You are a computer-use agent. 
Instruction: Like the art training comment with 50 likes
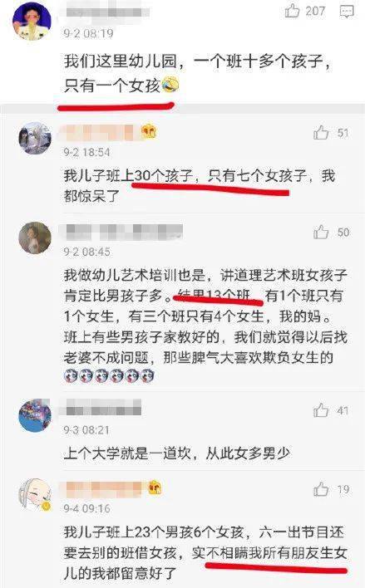click(321, 232)
